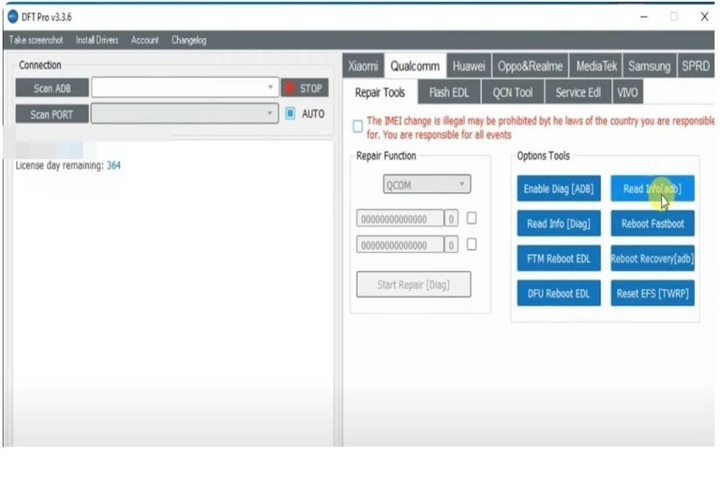720x480 pixels.
Task: Click the Reboot Fastboot button
Action: click(x=652, y=223)
